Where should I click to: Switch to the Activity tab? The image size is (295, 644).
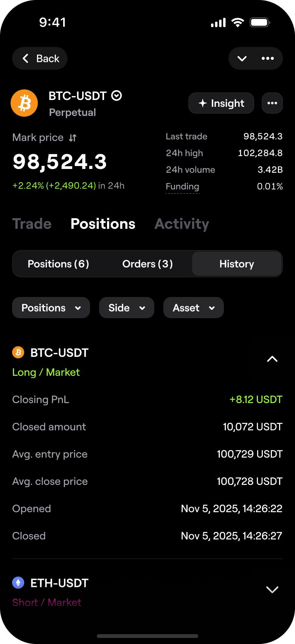(x=182, y=224)
